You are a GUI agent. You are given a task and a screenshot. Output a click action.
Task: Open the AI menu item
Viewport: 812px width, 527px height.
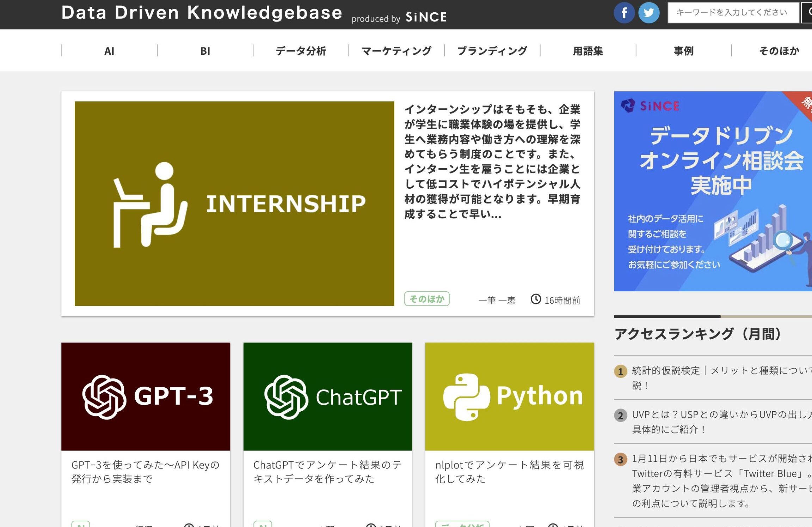click(109, 51)
